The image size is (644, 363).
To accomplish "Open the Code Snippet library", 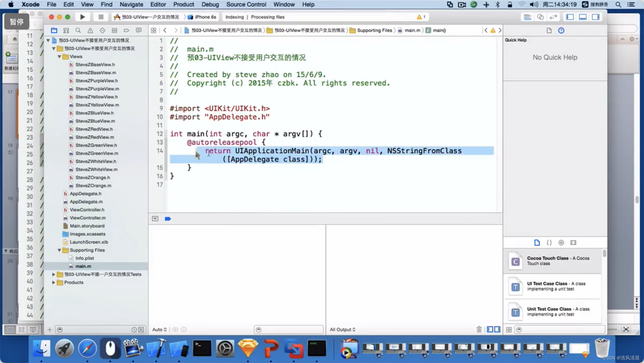I will click(549, 242).
